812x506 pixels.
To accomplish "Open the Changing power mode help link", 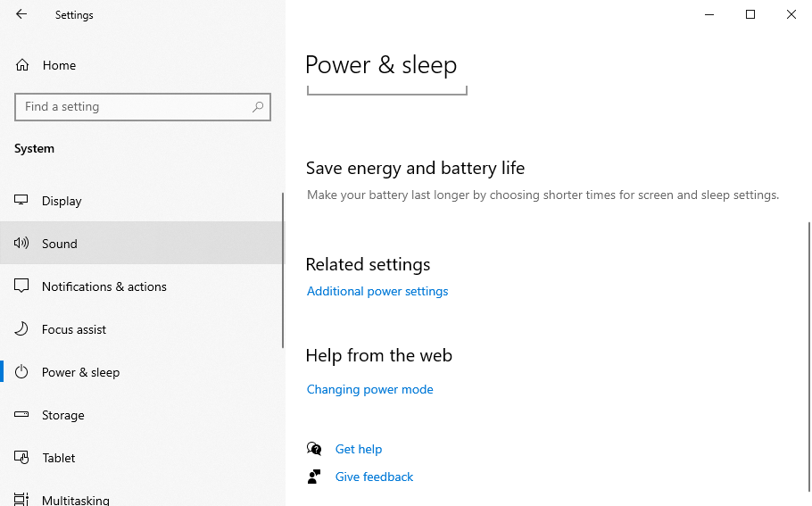I will (369, 389).
